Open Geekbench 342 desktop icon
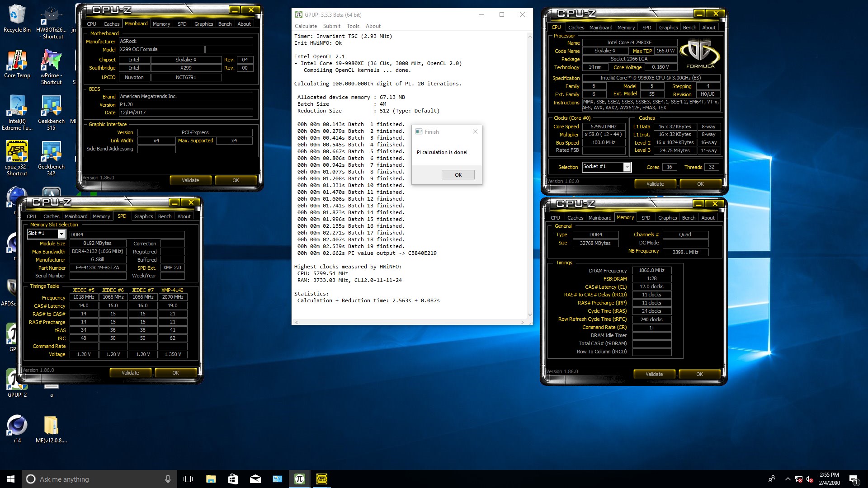 pyautogui.click(x=51, y=158)
